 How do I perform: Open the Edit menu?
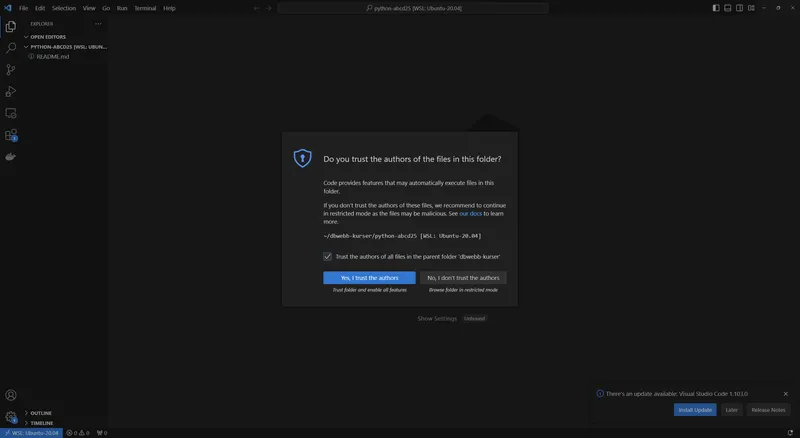(x=40, y=8)
